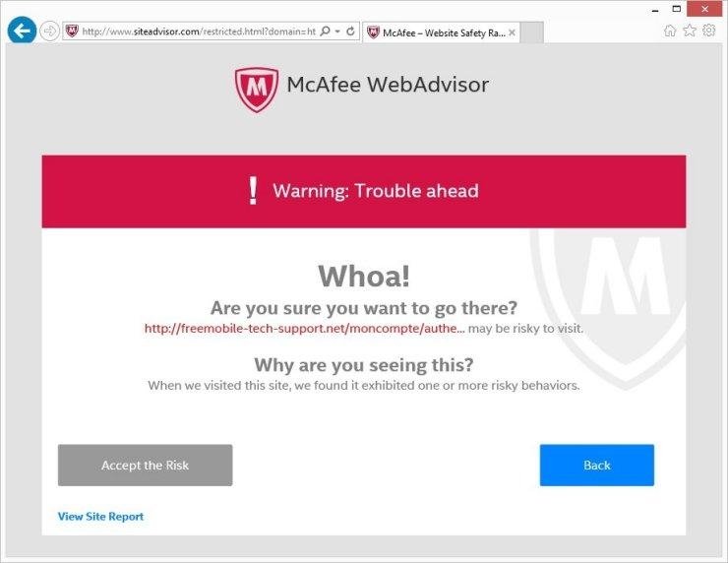Click the McAfee shield icon in address bar

click(72, 31)
